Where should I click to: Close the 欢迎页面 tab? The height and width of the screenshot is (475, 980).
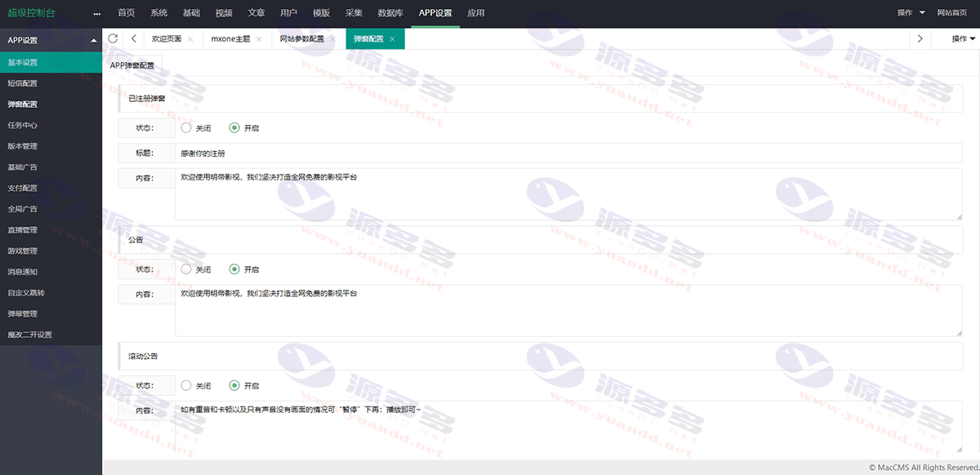190,39
